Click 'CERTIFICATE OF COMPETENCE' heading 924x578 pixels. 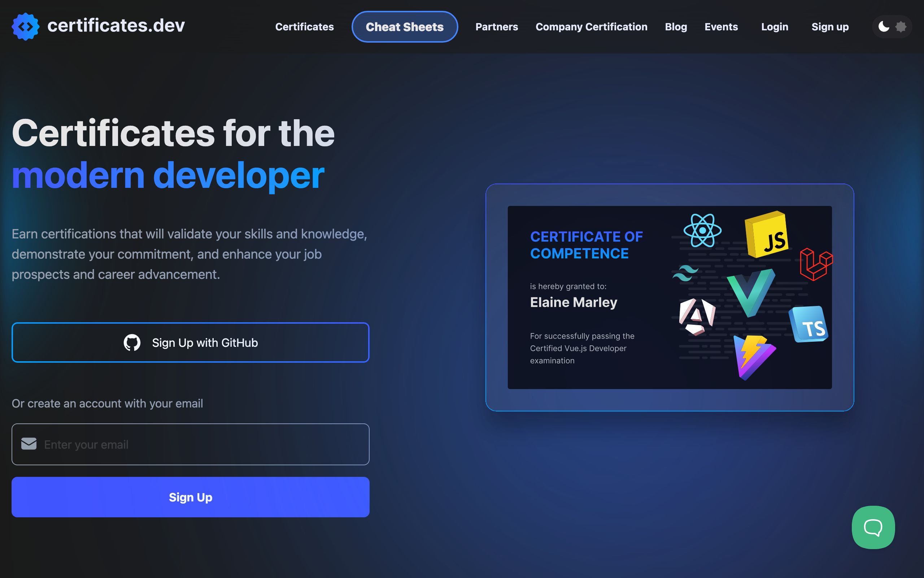coord(587,245)
